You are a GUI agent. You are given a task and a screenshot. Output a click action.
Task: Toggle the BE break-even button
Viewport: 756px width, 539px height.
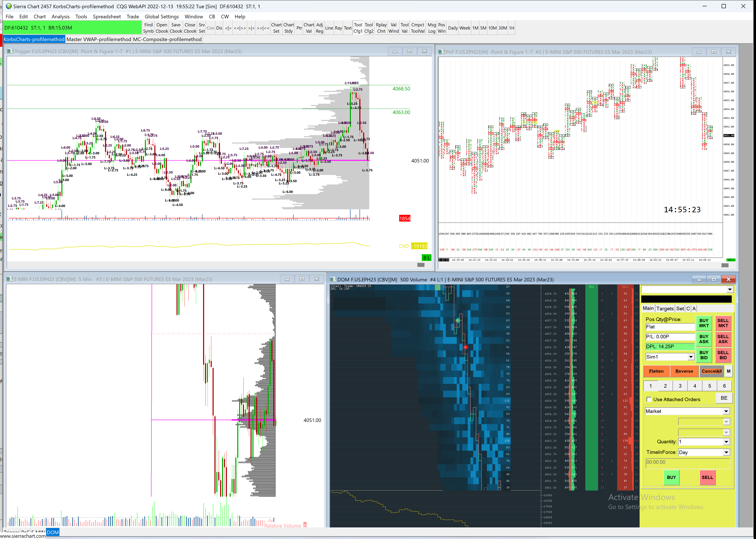tap(724, 398)
